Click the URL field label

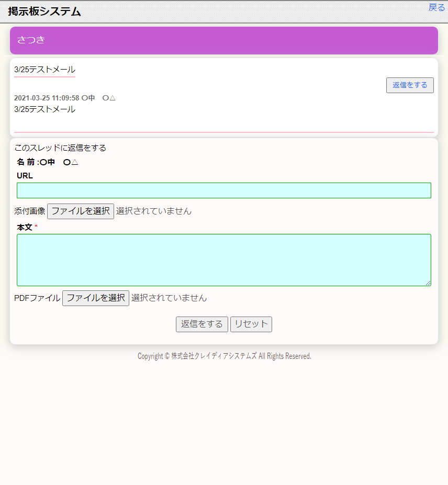(x=25, y=176)
